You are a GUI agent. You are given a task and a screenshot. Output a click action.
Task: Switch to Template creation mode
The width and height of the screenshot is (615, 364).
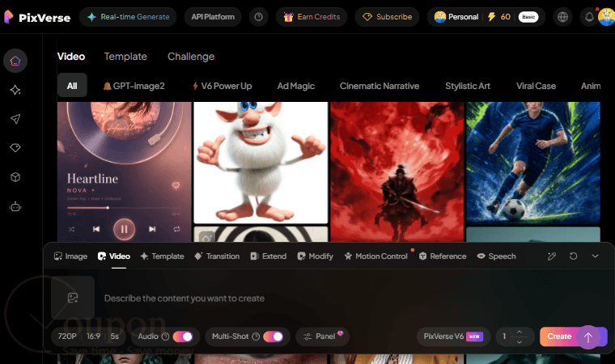tap(162, 256)
